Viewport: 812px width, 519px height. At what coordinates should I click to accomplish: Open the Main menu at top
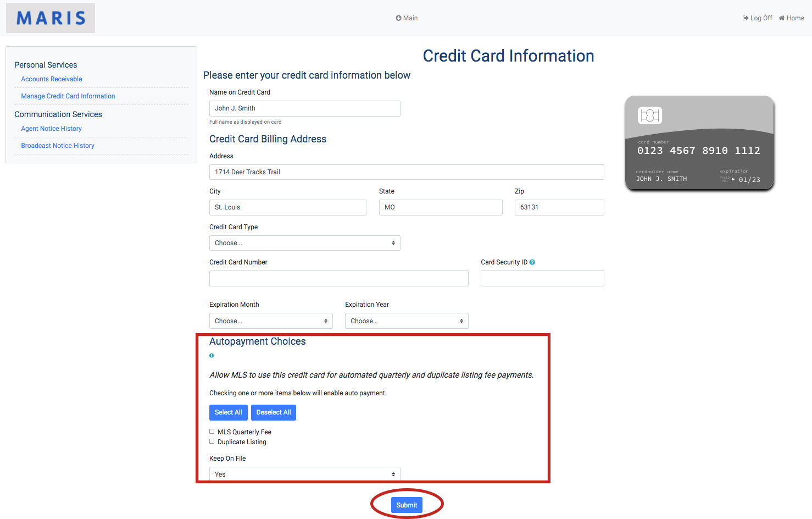tap(407, 18)
